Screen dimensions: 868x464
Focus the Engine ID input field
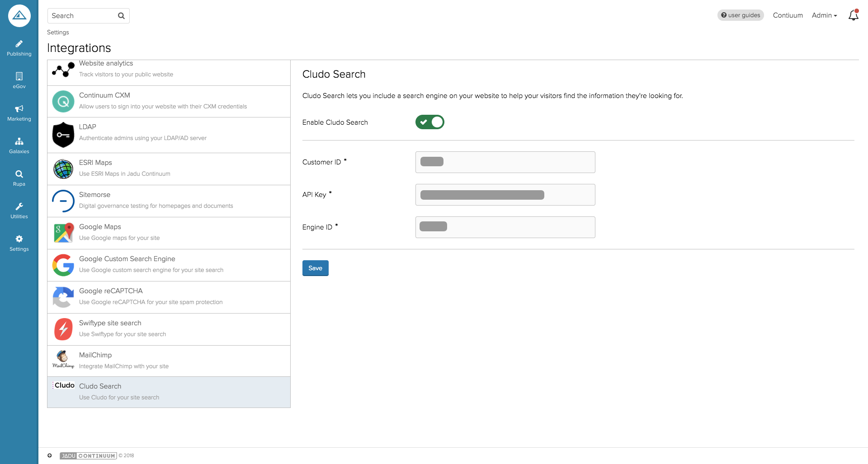pyautogui.click(x=505, y=227)
